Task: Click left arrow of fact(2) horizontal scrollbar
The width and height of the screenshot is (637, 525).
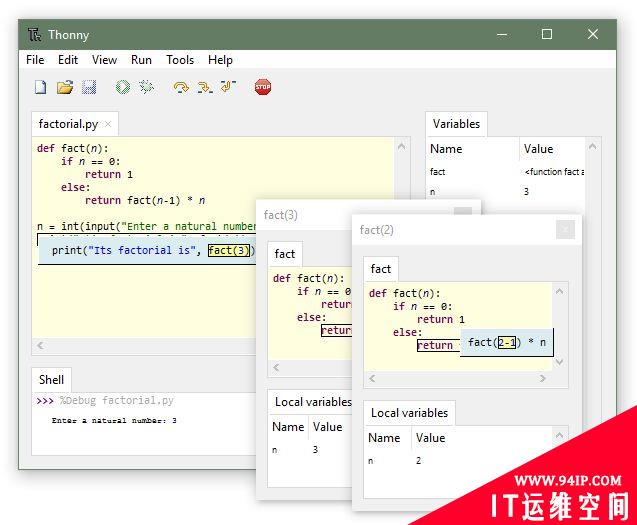Action: 372,378
